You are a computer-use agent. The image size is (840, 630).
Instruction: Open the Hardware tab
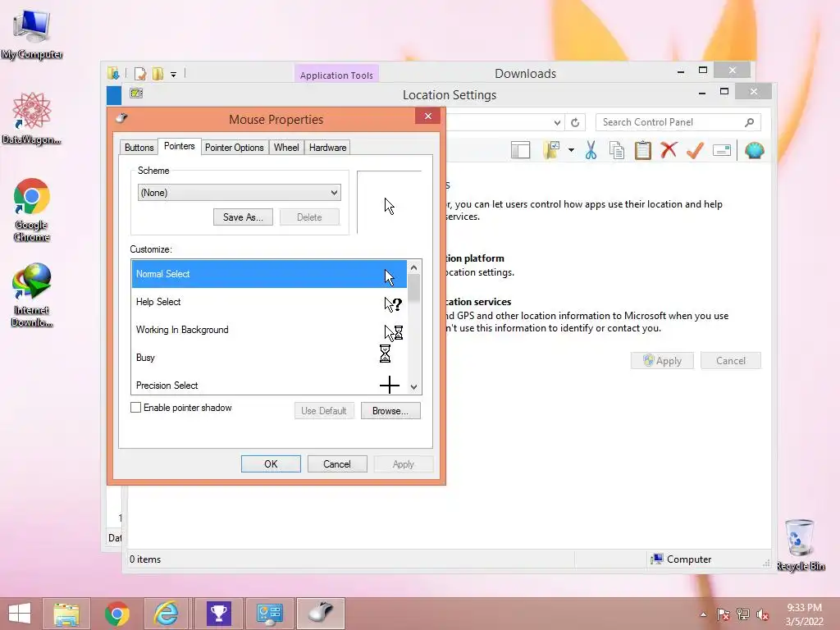pyautogui.click(x=327, y=148)
